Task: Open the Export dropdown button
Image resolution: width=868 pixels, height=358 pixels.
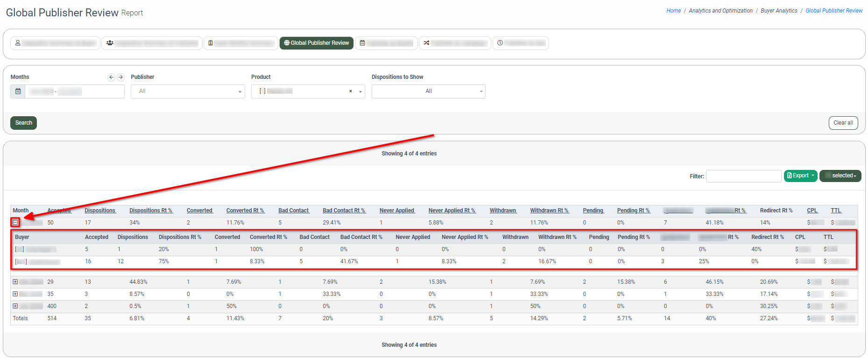Action: coord(800,176)
